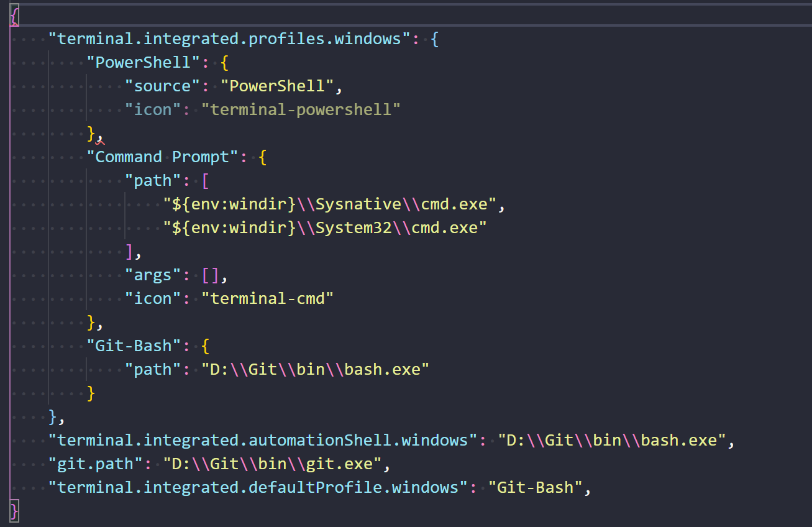
Task: Select the bash.exe value of automationShell.windows
Action: tap(611, 440)
